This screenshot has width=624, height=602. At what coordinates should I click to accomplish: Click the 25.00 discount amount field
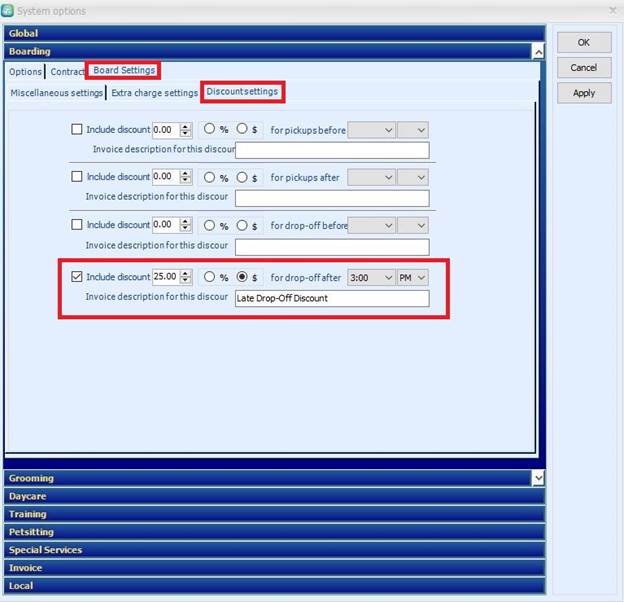pyautogui.click(x=166, y=277)
